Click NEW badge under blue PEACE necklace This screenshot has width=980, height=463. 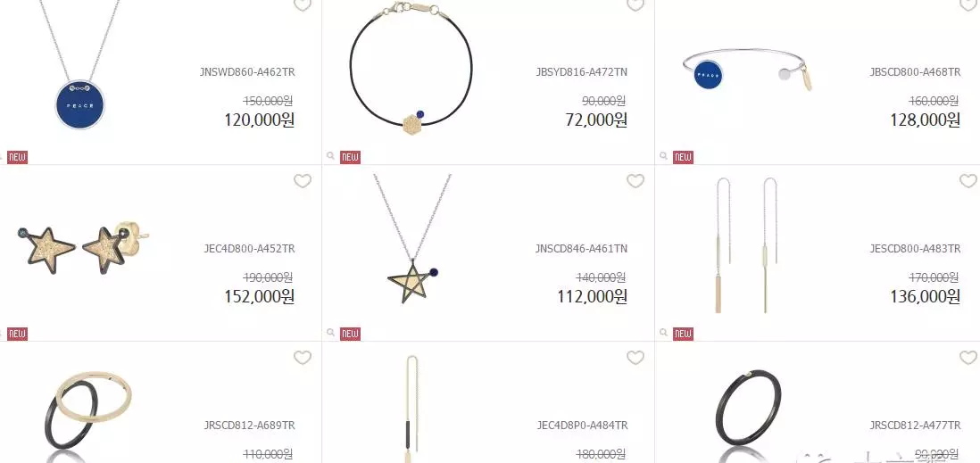point(18,158)
